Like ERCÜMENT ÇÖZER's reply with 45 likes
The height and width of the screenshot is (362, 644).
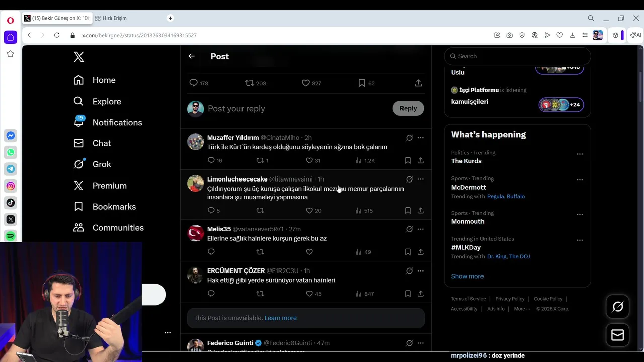point(309,294)
